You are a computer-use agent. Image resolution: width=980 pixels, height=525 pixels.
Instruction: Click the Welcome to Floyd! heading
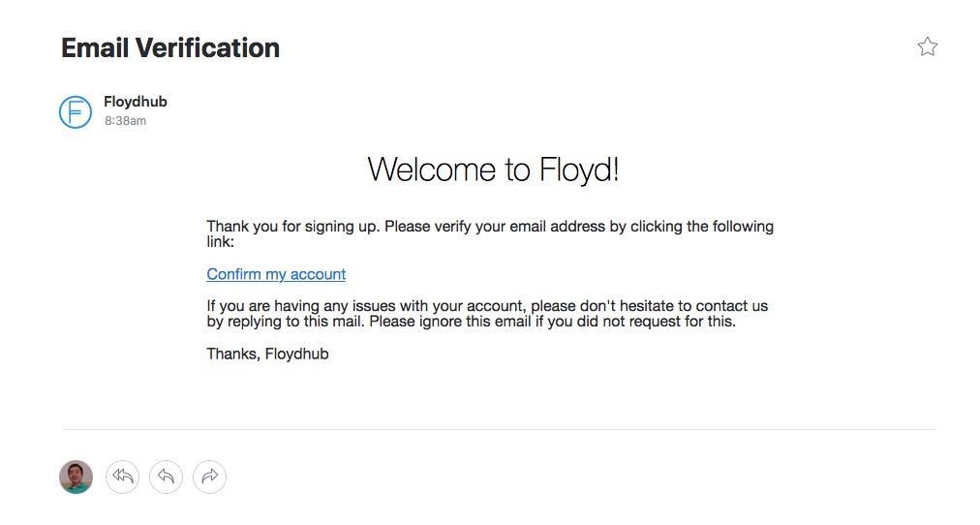click(493, 170)
